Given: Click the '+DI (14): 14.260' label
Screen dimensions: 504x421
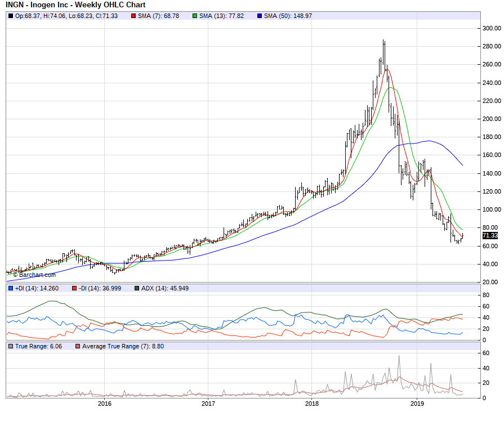Looking at the screenshot, I should pos(37,288).
